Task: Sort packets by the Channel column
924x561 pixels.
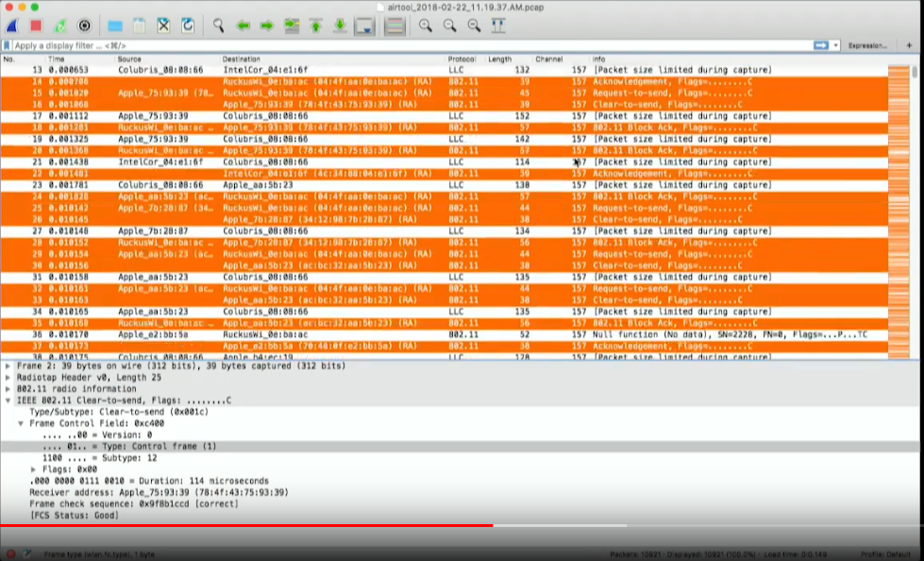Action: [x=549, y=59]
